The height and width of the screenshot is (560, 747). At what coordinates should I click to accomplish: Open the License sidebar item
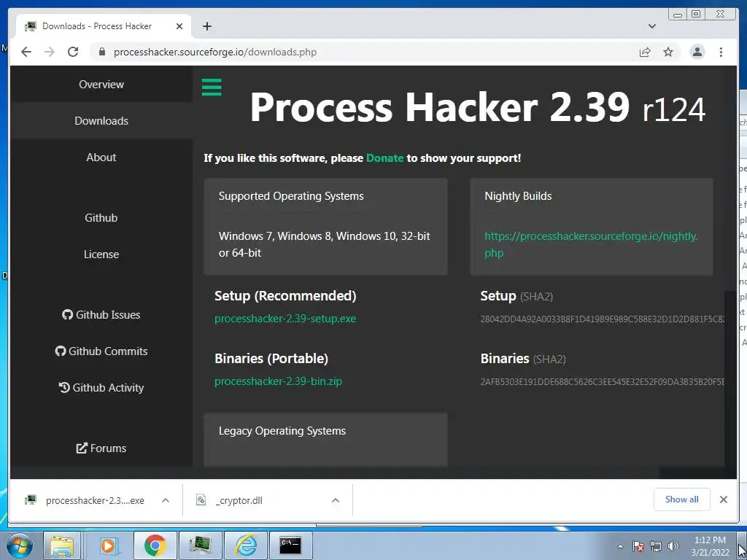(101, 254)
